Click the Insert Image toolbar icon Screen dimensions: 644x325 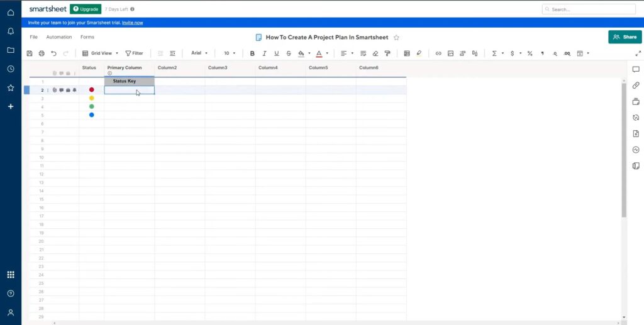[450, 53]
